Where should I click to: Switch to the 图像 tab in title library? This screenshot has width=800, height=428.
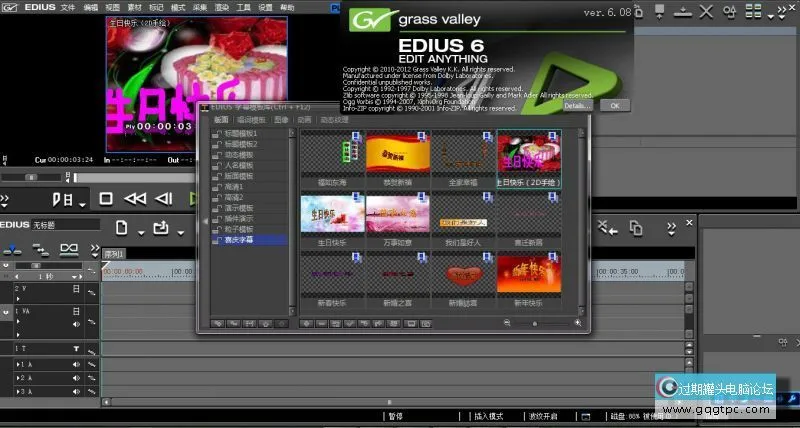click(280, 119)
